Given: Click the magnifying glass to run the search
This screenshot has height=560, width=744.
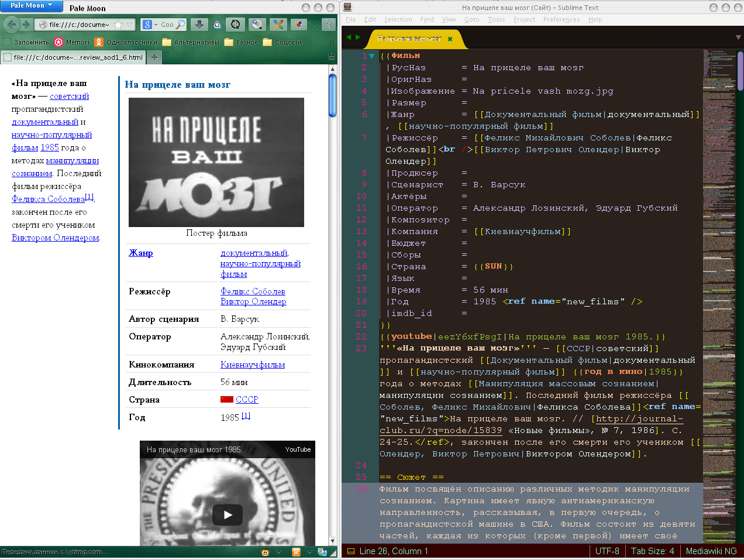Looking at the screenshot, I should pyautogui.click(x=180, y=25).
